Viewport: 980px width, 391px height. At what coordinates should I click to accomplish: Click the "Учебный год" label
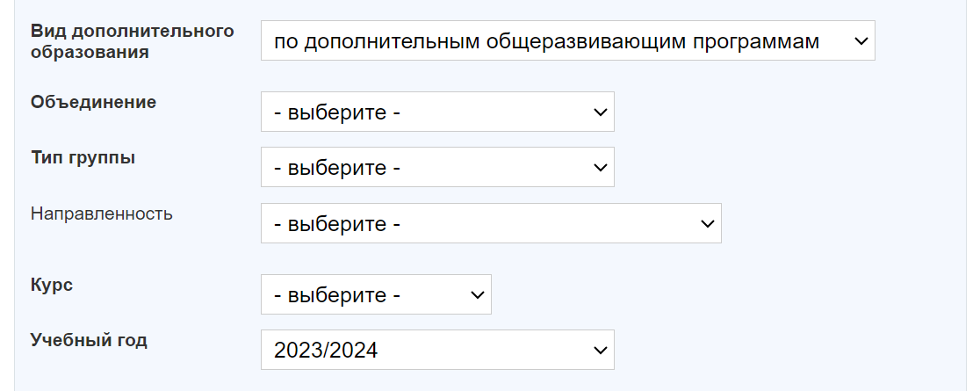coord(89,340)
